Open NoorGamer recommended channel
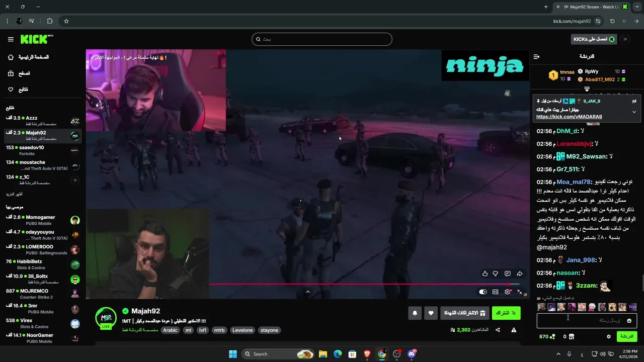This screenshot has height=362, width=644. click(x=42, y=338)
